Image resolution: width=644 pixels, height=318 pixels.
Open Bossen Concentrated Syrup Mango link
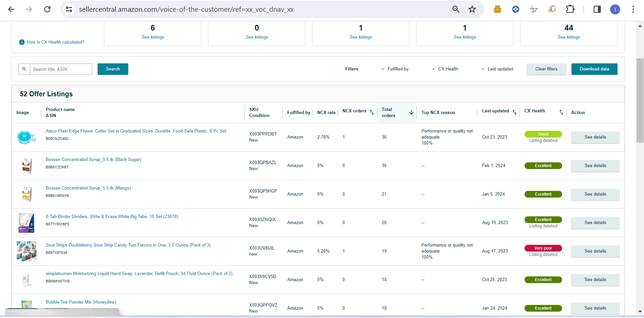tap(88, 188)
